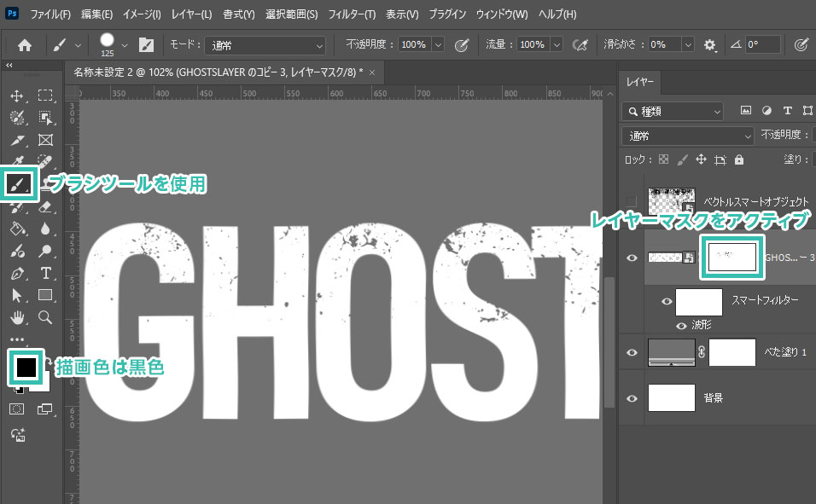Image resolution: width=816 pixels, height=504 pixels.
Task: Open the モード blend mode dropdown
Action: coord(265,46)
